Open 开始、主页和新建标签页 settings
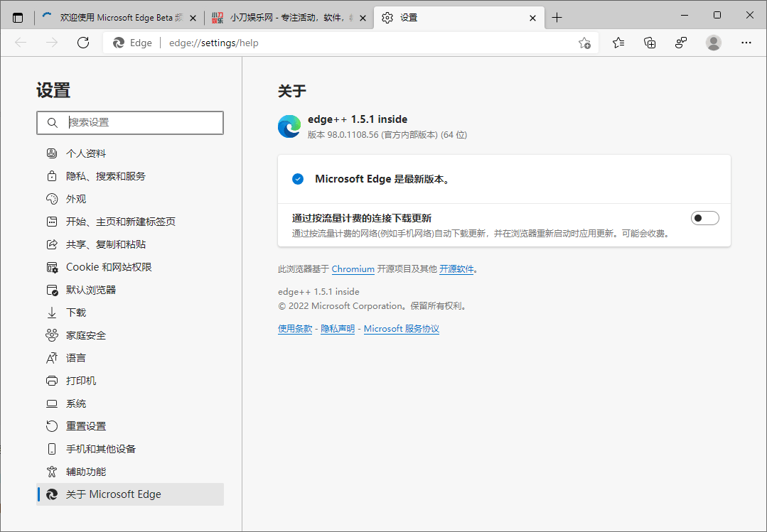The width and height of the screenshot is (767, 532). click(130, 222)
